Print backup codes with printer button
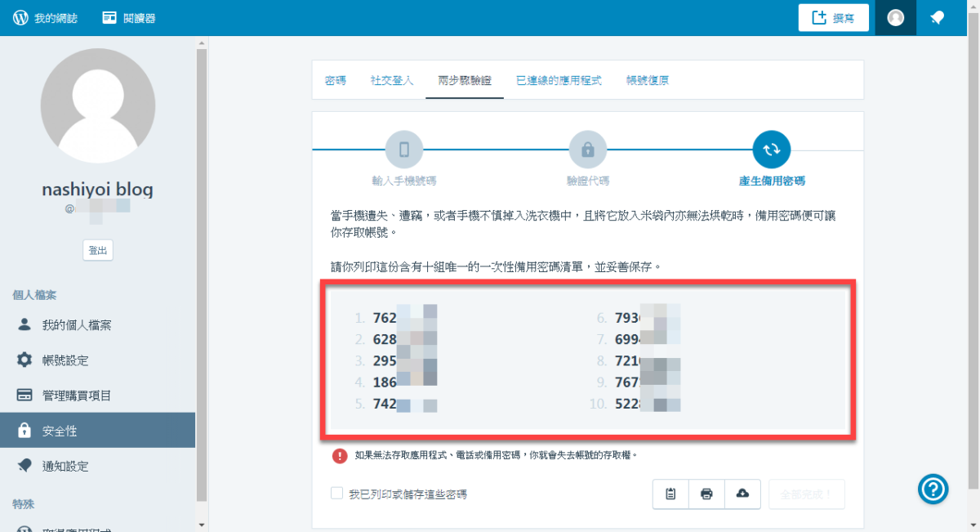The width and height of the screenshot is (980, 532). (x=706, y=494)
